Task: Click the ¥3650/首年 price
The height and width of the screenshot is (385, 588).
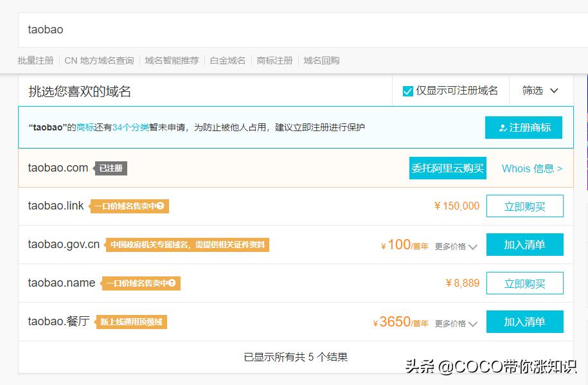Action: click(x=400, y=322)
